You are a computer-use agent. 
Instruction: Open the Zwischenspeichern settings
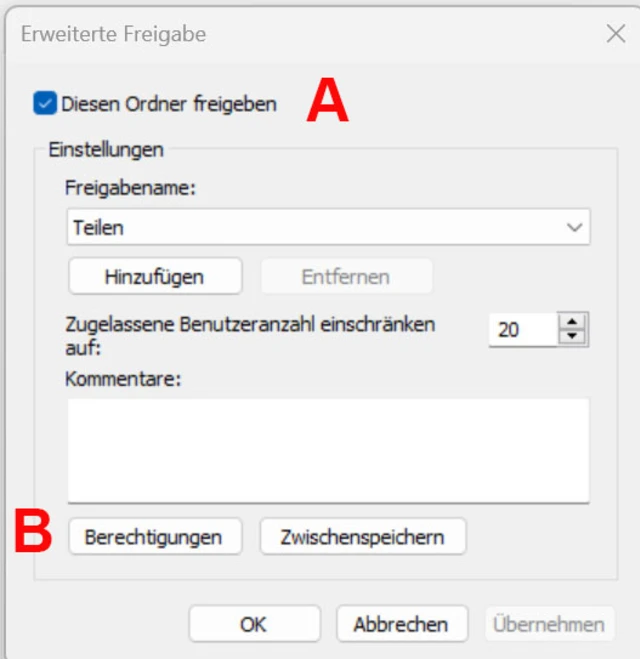click(x=362, y=537)
